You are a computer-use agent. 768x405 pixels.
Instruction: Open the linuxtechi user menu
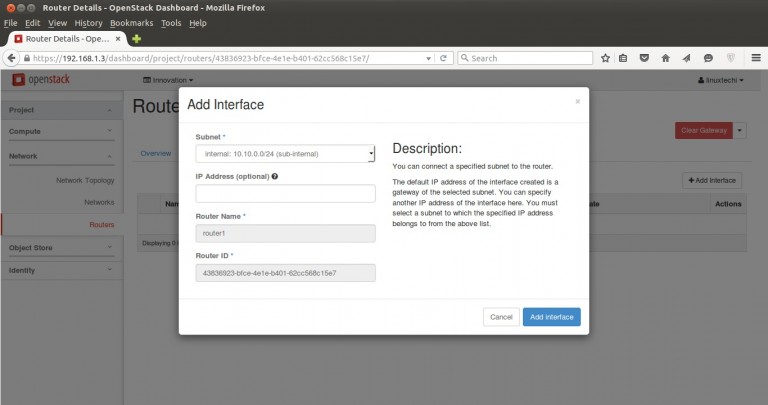click(720, 79)
